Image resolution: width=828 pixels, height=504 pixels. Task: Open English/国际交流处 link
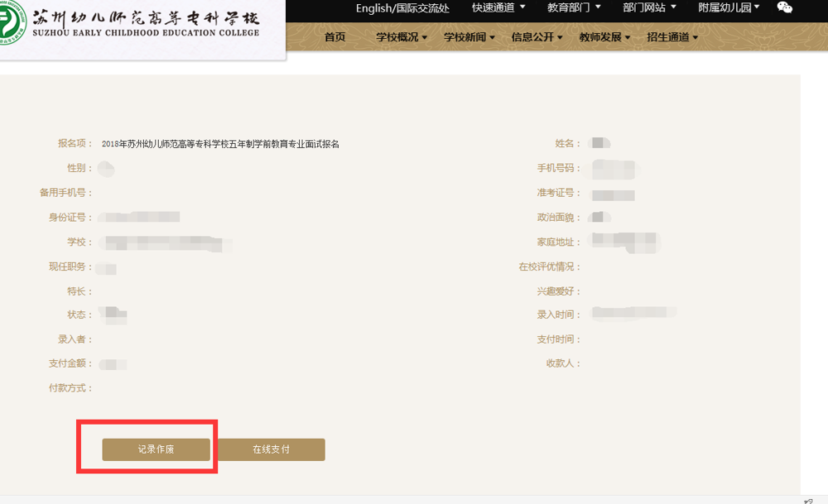402,8
